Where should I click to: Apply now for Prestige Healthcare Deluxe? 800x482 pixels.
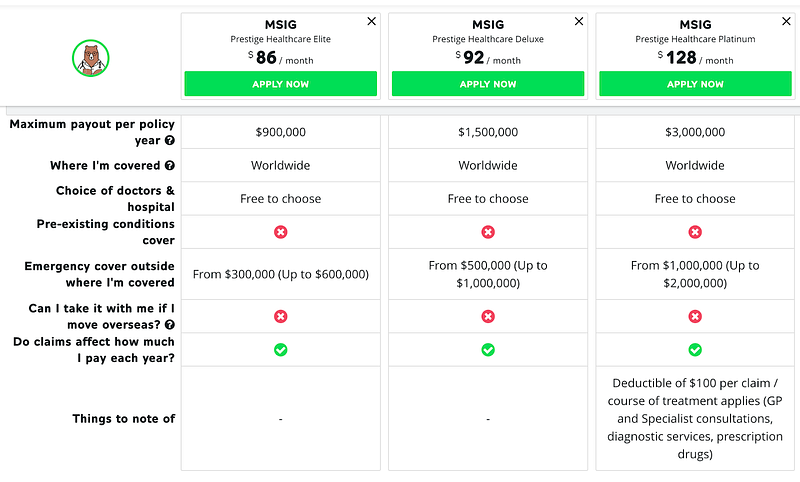point(488,84)
